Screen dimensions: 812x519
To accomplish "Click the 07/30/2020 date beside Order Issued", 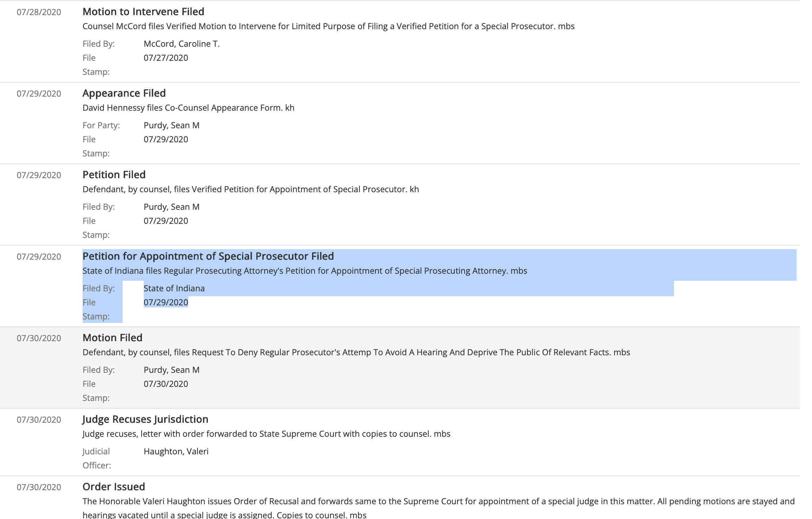I will point(39,487).
